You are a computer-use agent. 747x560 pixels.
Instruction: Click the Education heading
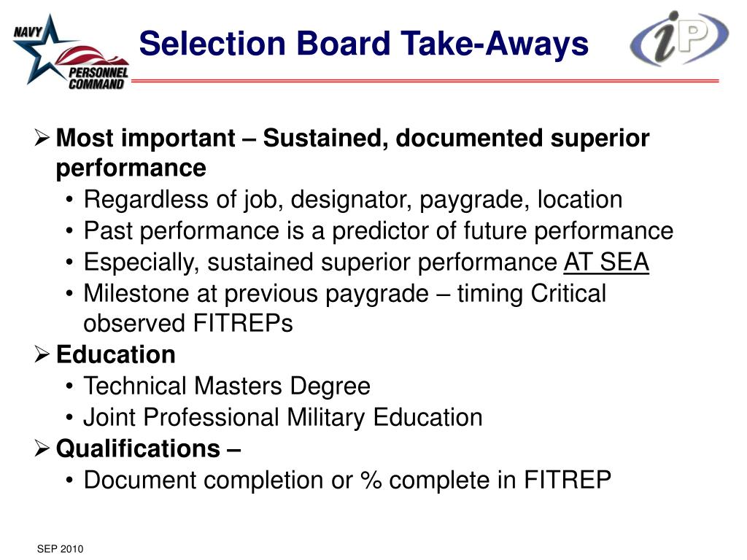click(x=116, y=354)
